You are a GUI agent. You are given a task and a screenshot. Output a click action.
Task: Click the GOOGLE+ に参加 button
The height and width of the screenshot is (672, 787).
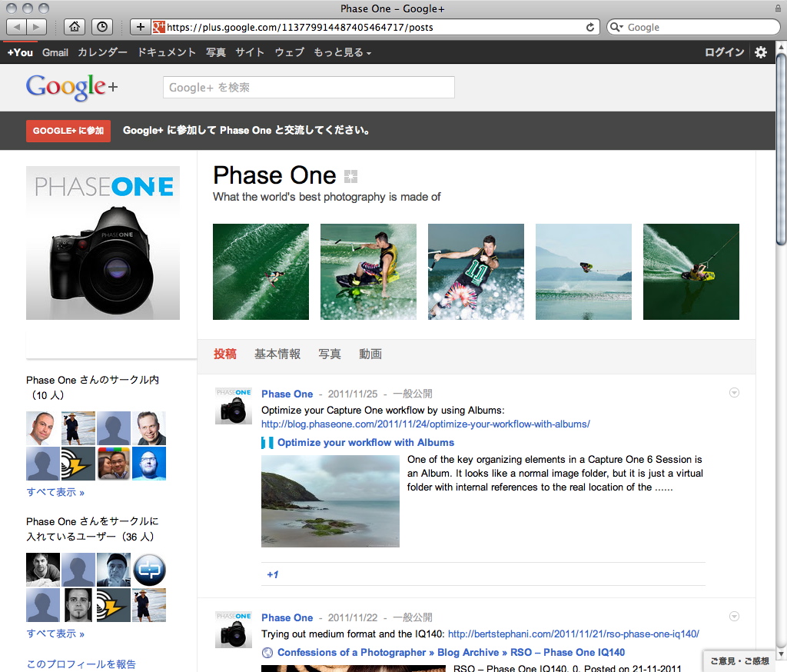click(x=68, y=131)
